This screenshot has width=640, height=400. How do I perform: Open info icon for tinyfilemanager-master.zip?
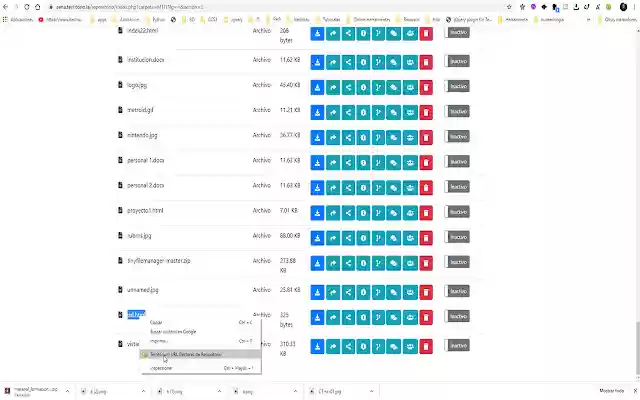pos(363,263)
